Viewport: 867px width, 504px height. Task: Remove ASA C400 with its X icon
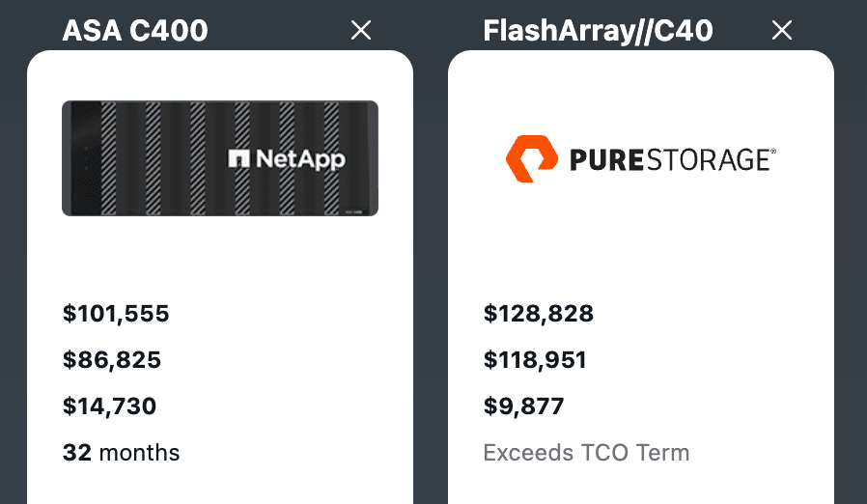click(x=361, y=30)
